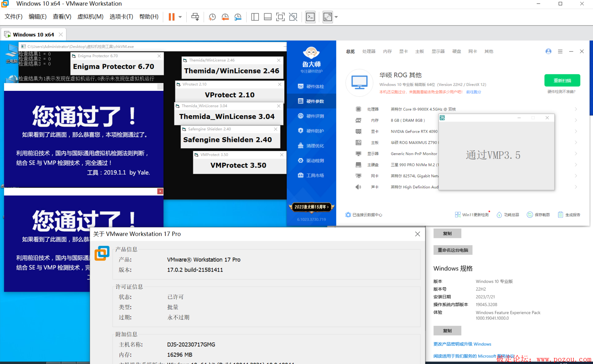Image resolution: width=593 pixels, height=364 pixels.
Task: Switch to the 其他 tab in Ludashi
Action: click(x=489, y=51)
